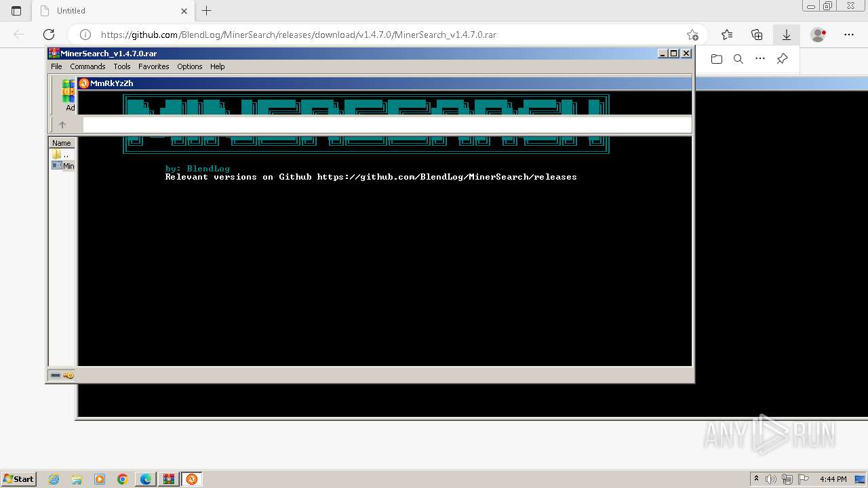Select the parent folder '..' entry
Viewport: 868px width, 488px height.
(x=62, y=155)
